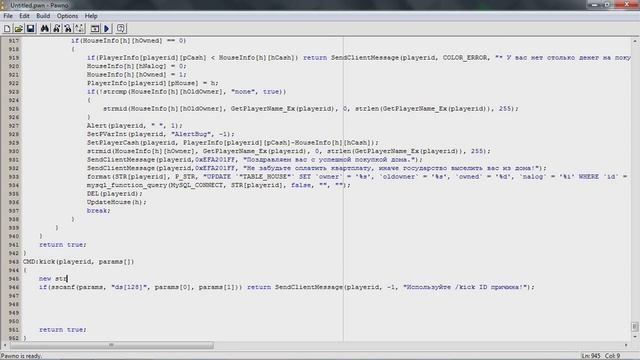This screenshot has height=360, width=640.
Task: Click the Go to Line toolbar icon
Action: (79, 29)
